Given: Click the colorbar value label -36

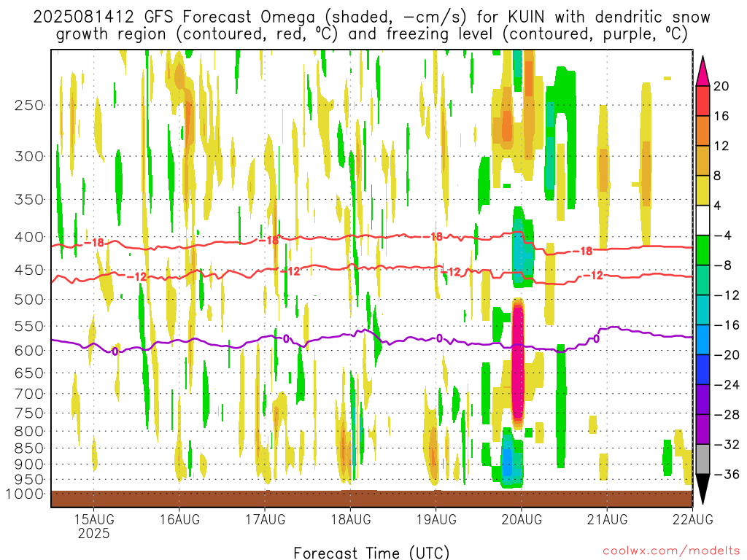Looking at the screenshot, I should coord(727,474).
